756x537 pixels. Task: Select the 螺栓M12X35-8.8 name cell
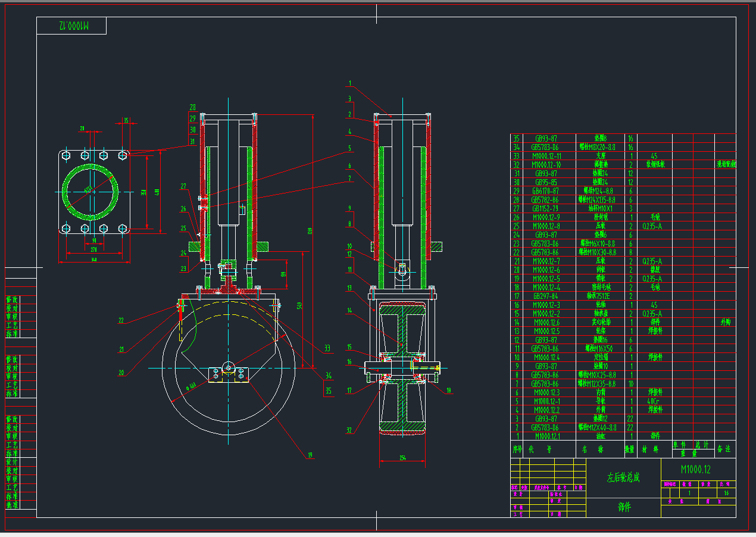[x=598, y=383]
